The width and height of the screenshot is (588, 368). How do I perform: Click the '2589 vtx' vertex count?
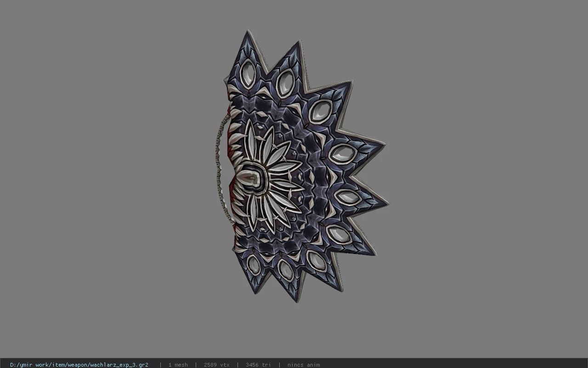click(217, 365)
